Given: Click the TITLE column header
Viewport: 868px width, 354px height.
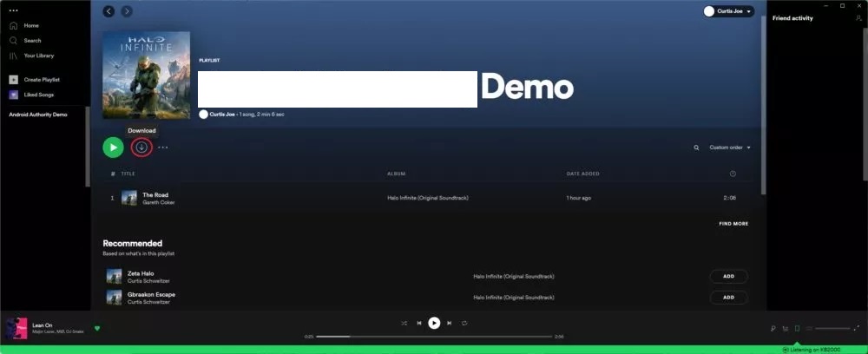Looking at the screenshot, I should [x=128, y=174].
